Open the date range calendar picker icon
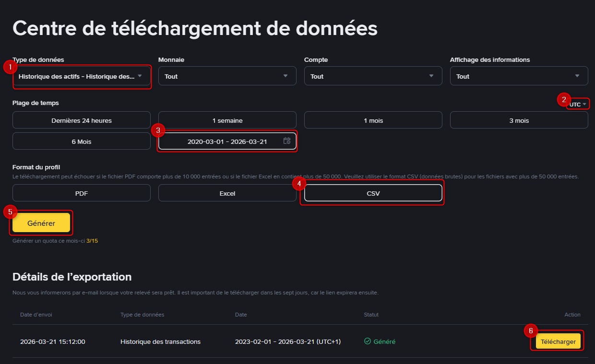The width and height of the screenshot is (595, 364). click(286, 141)
